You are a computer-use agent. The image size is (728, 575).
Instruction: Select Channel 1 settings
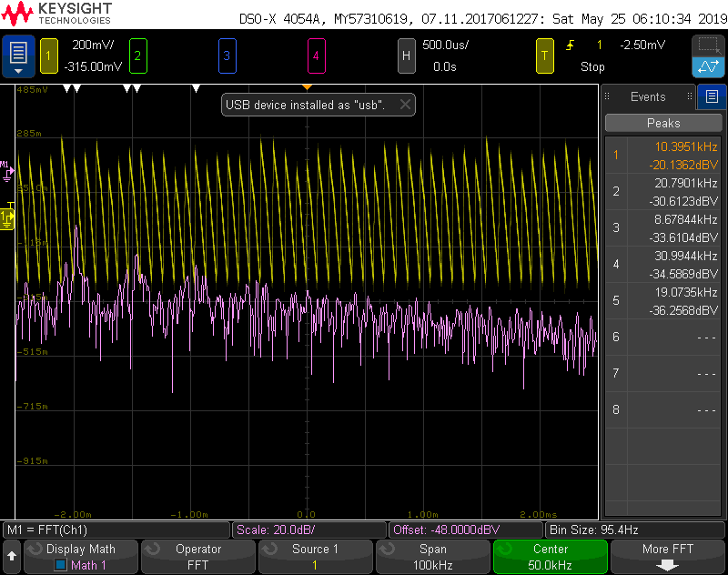(x=48, y=55)
